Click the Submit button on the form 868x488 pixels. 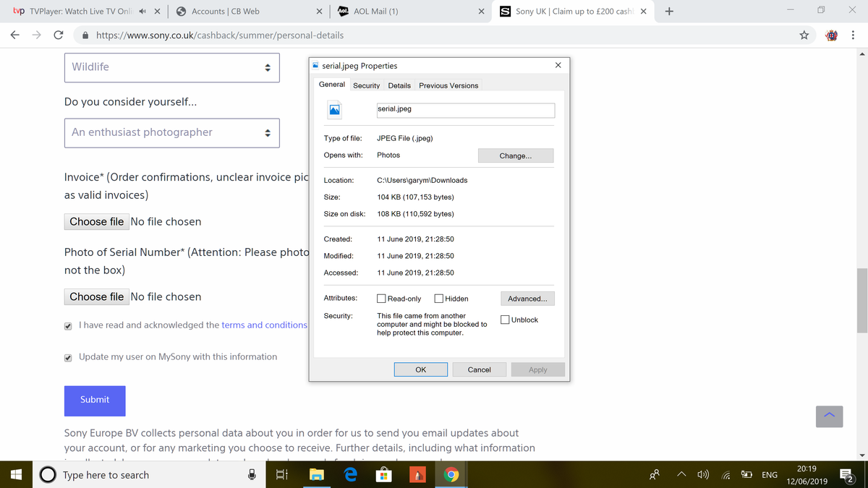[x=94, y=401]
